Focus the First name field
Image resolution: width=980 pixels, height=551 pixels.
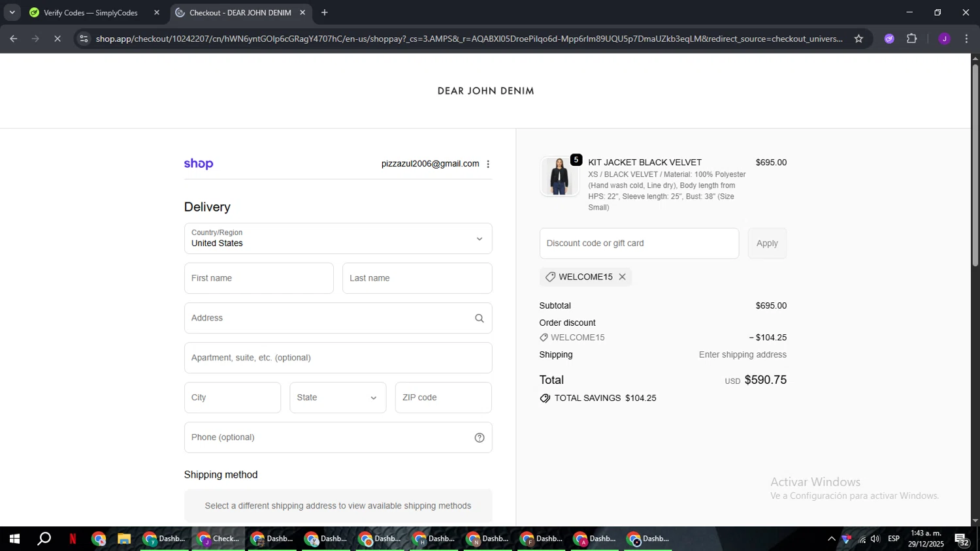click(x=259, y=278)
